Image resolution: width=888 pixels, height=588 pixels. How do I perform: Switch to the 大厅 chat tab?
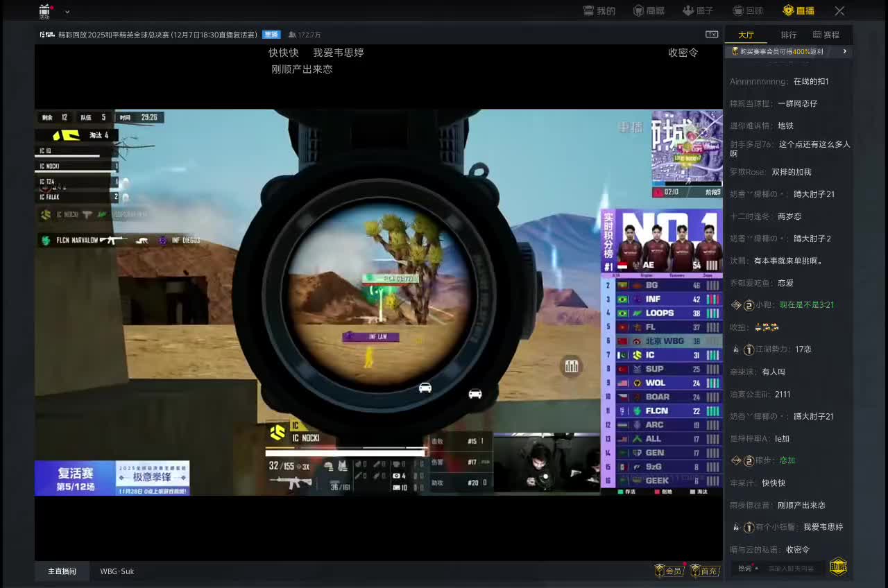click(x=746, y=35)
